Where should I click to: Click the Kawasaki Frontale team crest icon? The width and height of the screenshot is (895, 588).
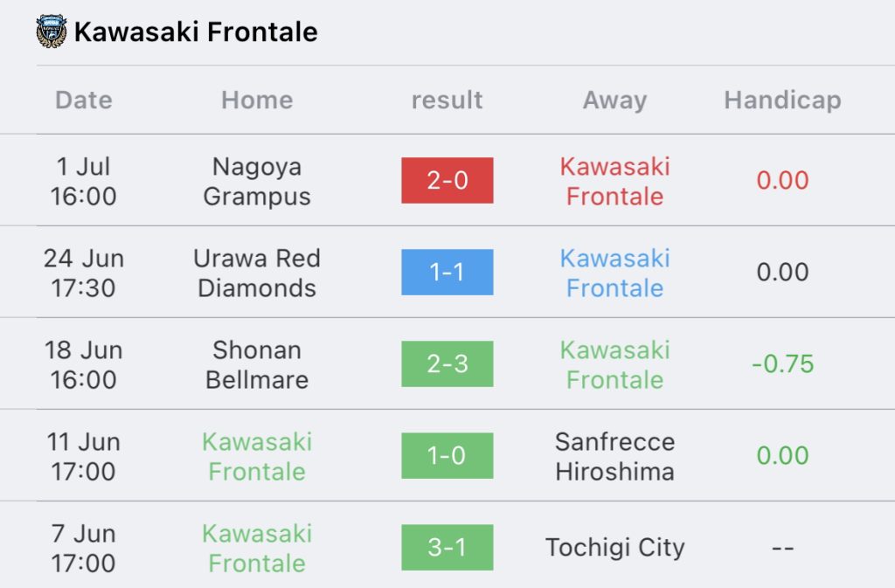pyautogui.click(x=52, y=31)
